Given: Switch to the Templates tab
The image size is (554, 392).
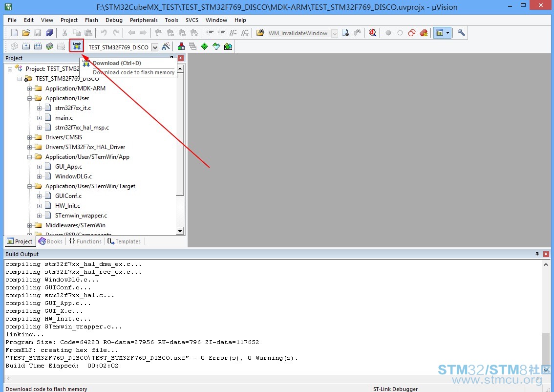Looking at the screenshot, I should tap(124, 241).
